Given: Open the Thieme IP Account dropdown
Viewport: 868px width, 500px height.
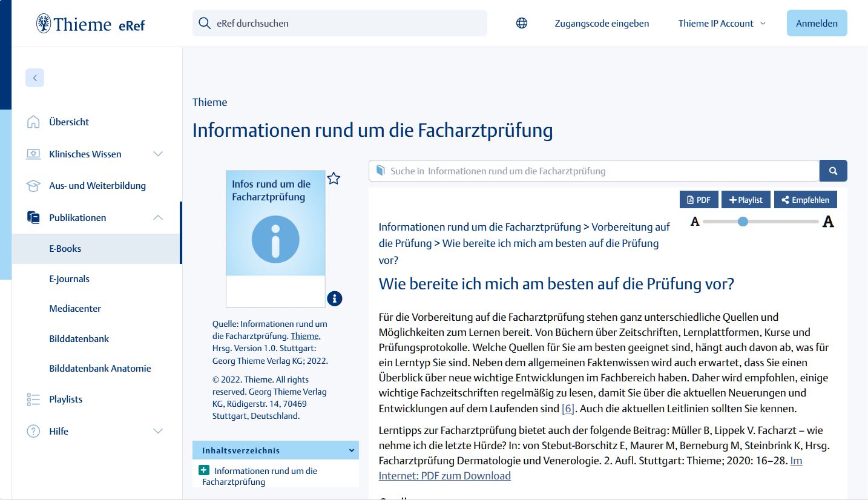Looking at the screenshot, I should 722,24.
